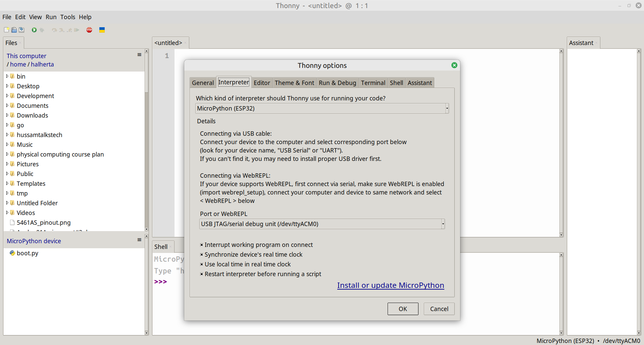The width and height of the screenshot is (644, 345).
Task: Toggle Interrupt working program on connect
Action: pos(202,245)
